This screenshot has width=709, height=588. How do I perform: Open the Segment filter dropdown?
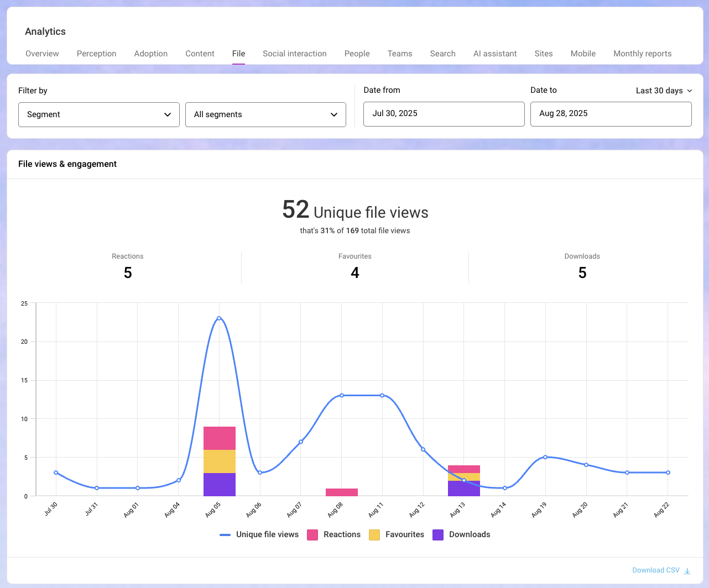click(x=99, y=114)
